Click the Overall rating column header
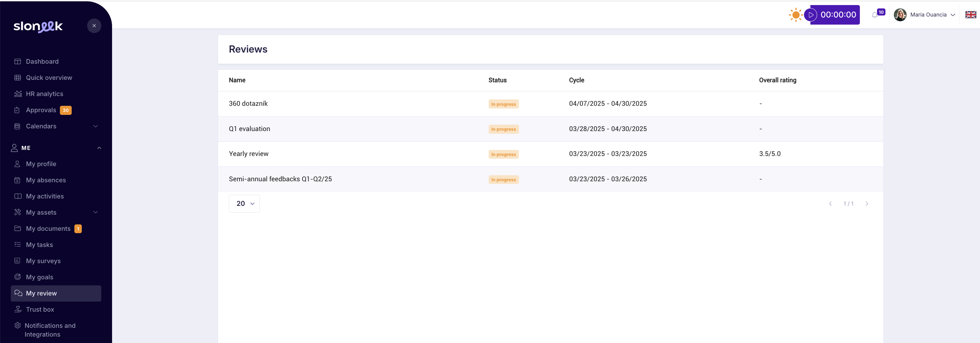Viewport: 980px width, 343px height. pos(777,80)
